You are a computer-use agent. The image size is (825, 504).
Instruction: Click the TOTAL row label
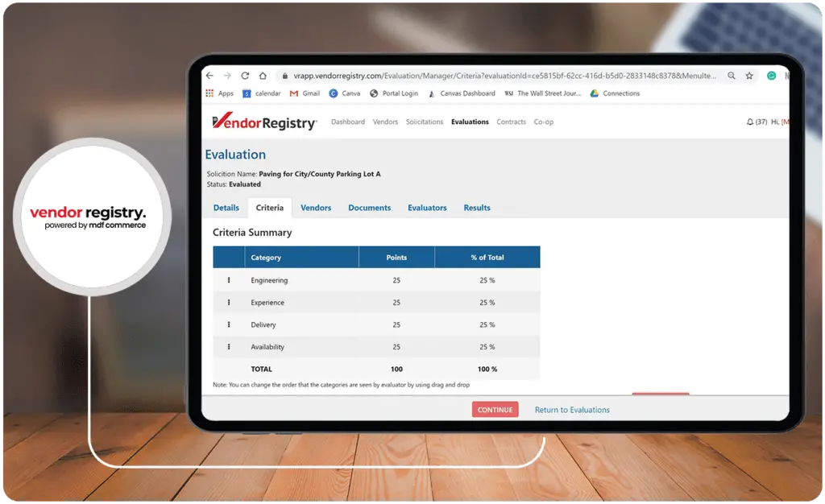click(262, 369)
